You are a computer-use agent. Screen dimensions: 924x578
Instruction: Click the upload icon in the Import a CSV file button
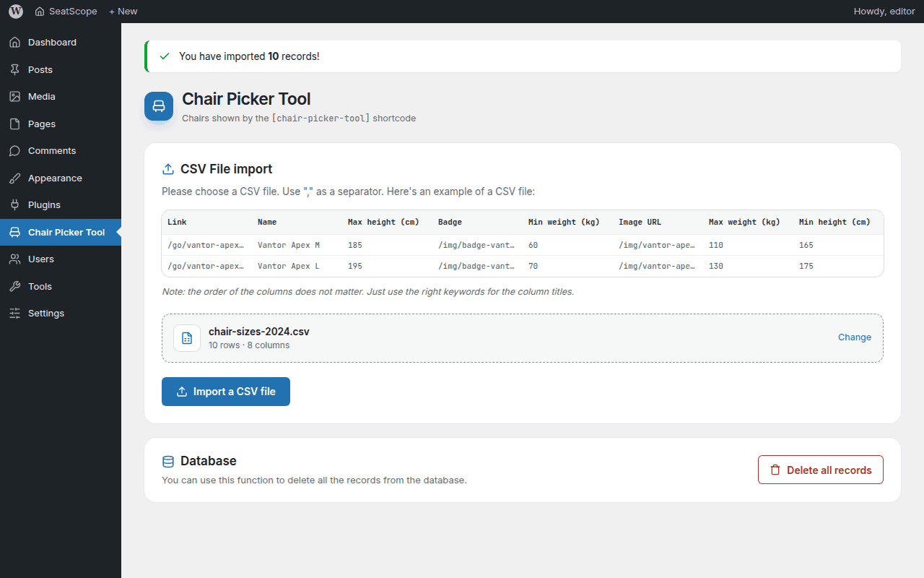coord(182,392)
